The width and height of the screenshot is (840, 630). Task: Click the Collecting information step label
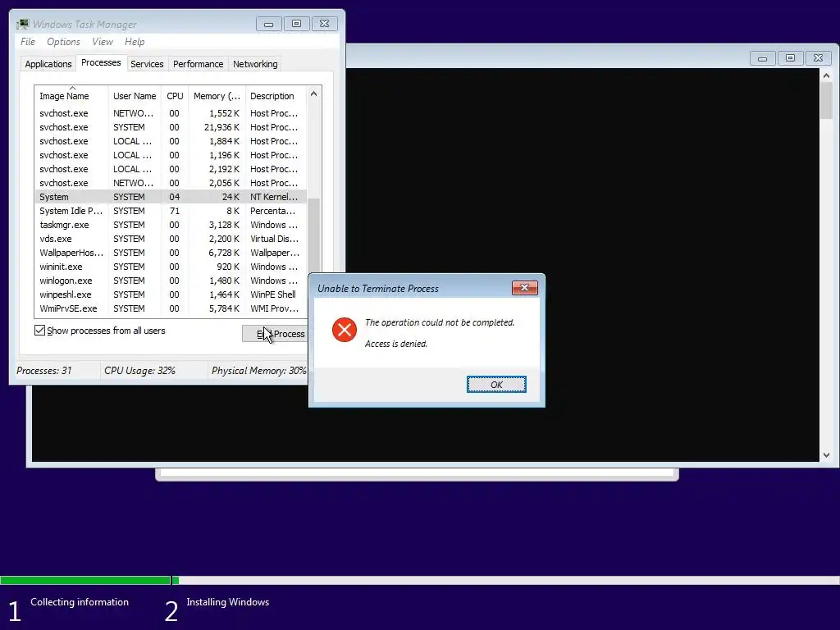point(80,602)
